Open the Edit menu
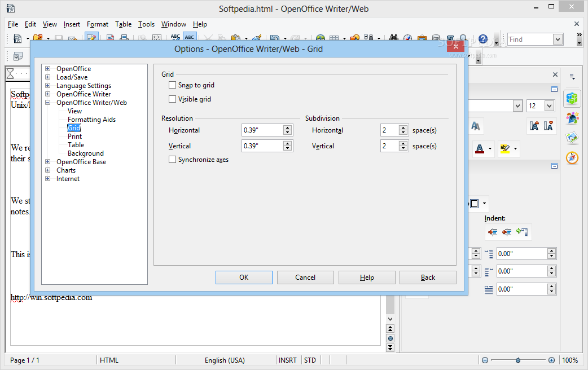The height and width of the screenshot is (370, 588). pos(30,24)
